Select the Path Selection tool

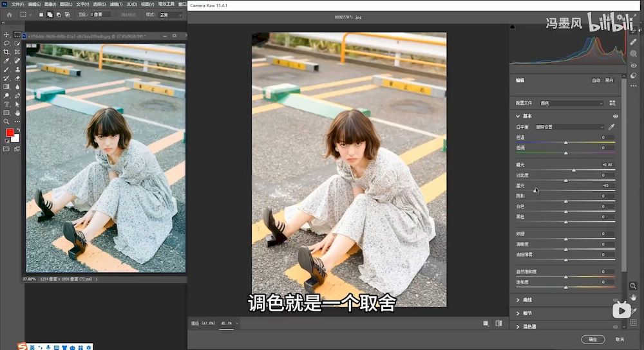tap(17, 104)
